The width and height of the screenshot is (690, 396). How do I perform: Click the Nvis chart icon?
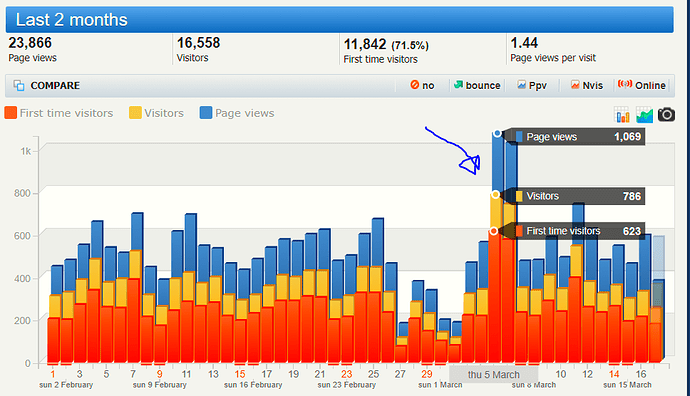(575, 84)
